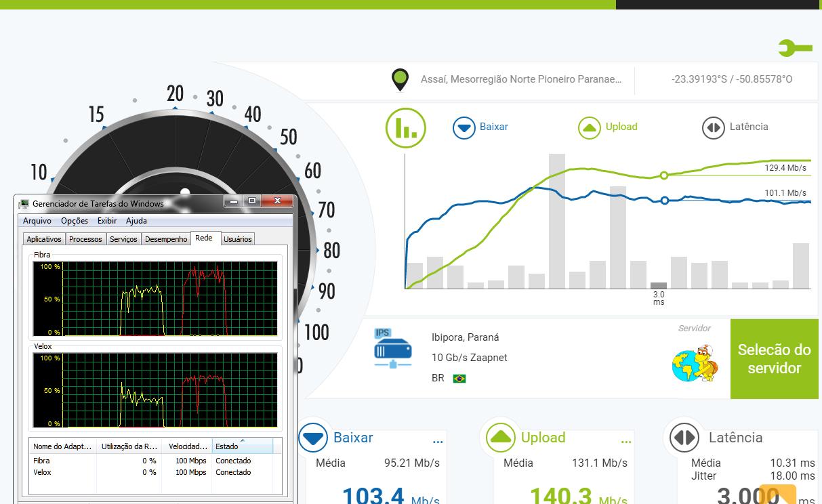This screenshot has width=822, height=504.
Task: Switch to the Aplicativos tab
Action: [44, 239]
